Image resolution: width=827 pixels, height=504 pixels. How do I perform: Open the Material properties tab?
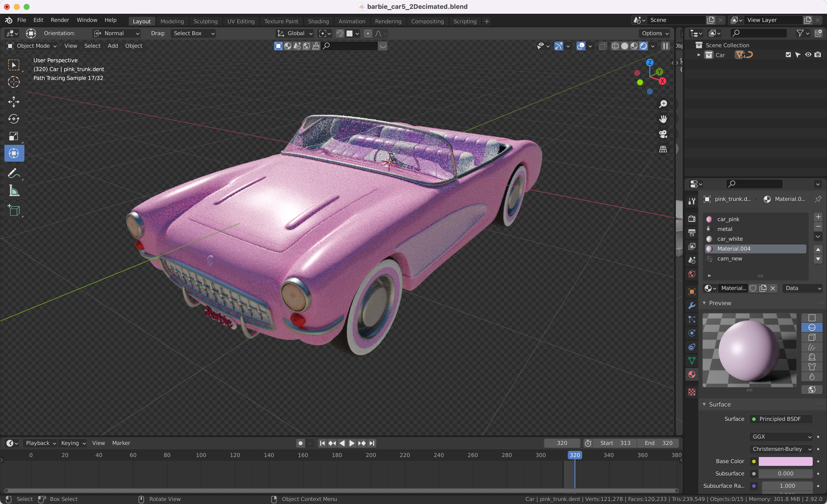[692, 375]
